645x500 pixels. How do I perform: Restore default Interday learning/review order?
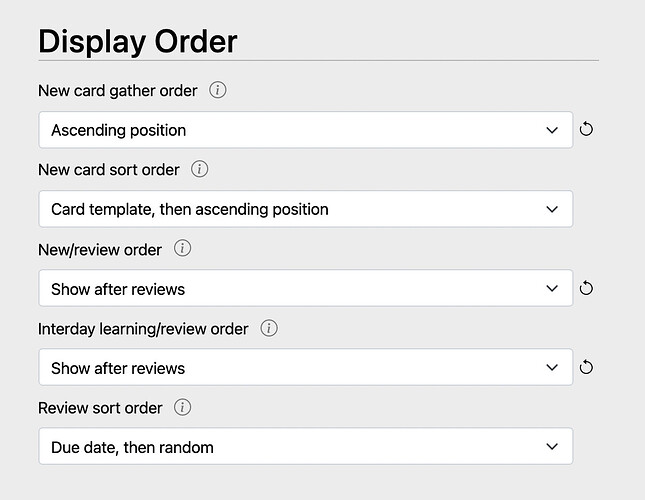pyautogui.click(x=587, y=368)
